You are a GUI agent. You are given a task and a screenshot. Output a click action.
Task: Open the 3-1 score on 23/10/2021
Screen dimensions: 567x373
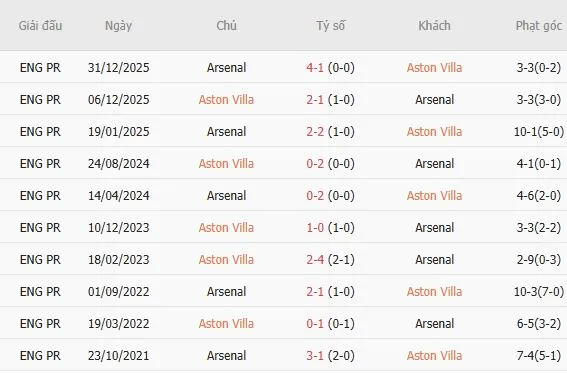click(315, 356)
